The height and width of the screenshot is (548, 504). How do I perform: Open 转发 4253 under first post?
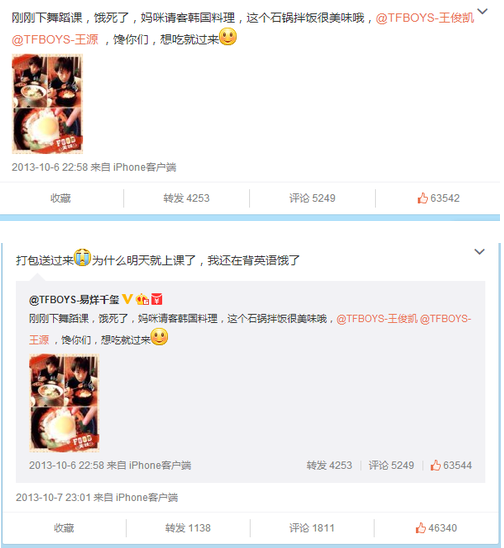point(186,198)
